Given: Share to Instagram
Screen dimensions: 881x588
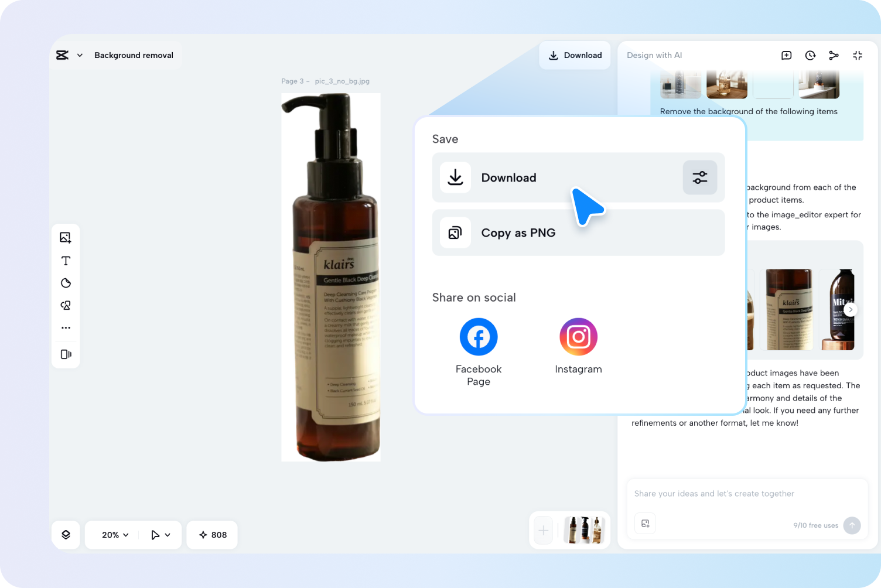Looking at the screenshot, I should point(578,346).
